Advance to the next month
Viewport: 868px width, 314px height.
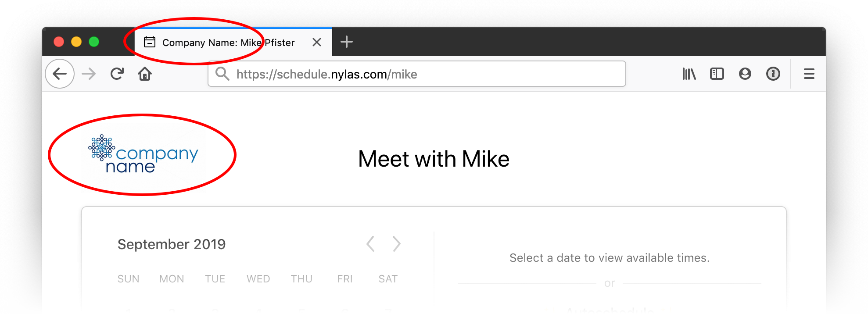point(397,244)
